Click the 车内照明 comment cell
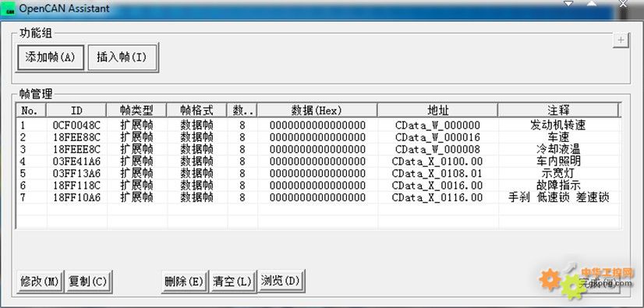Image resolution: width=644 pixels, height=308 pixels. coord(558,161)
